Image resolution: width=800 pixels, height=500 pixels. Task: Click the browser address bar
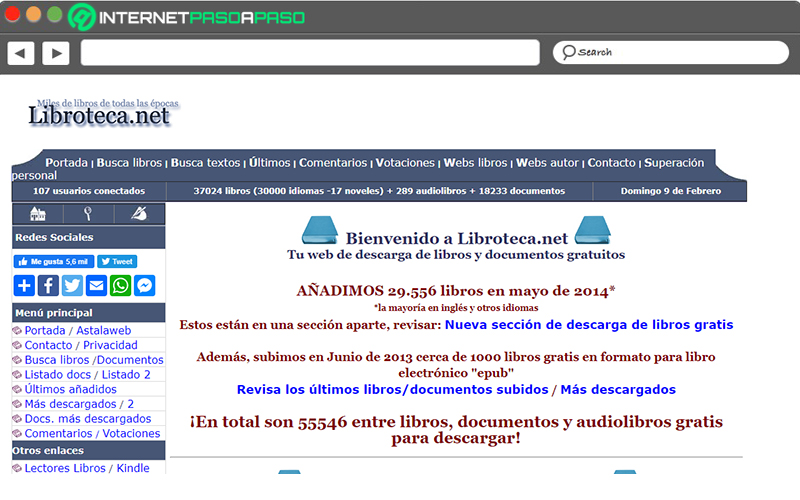(x=310, y=53)
